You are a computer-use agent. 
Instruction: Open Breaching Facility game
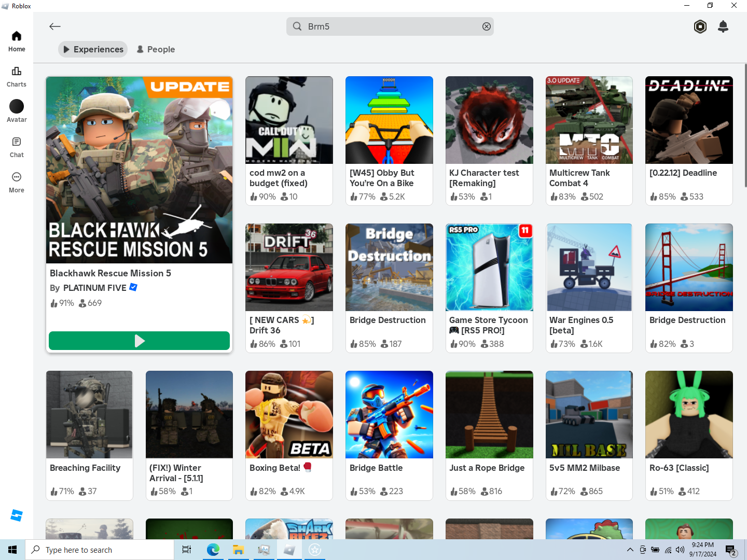89,436
